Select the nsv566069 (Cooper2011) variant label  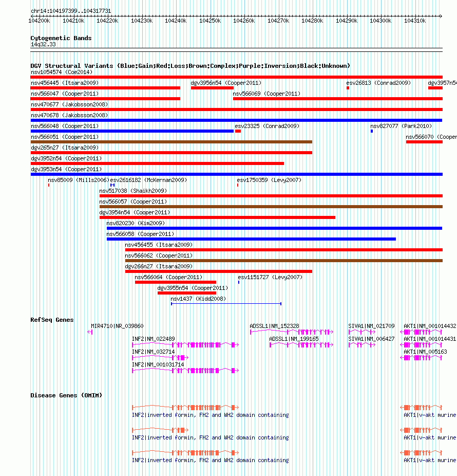(266, 94)
